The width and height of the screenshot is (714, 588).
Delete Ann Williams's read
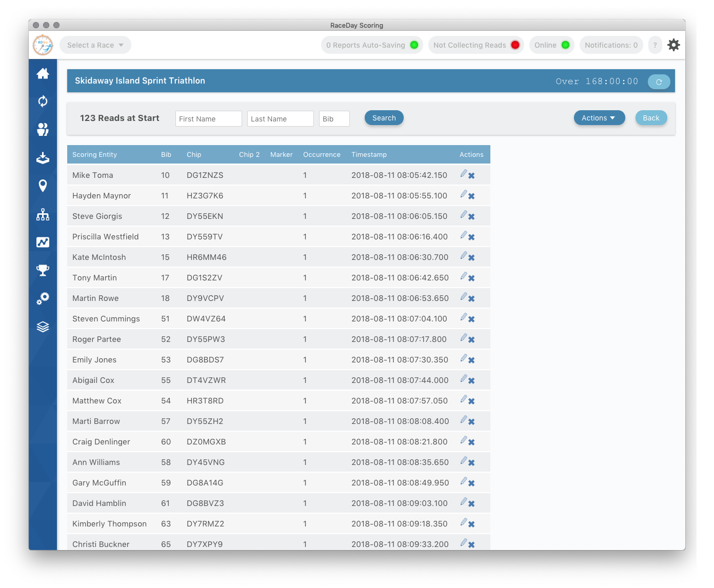tap(471, 463)
